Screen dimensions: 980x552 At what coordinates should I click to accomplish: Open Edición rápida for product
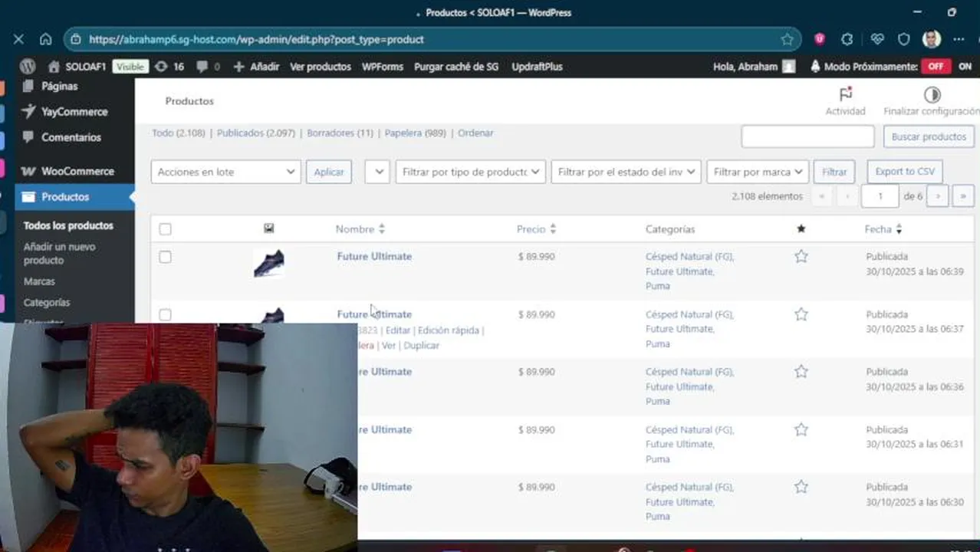coord(448,330)
